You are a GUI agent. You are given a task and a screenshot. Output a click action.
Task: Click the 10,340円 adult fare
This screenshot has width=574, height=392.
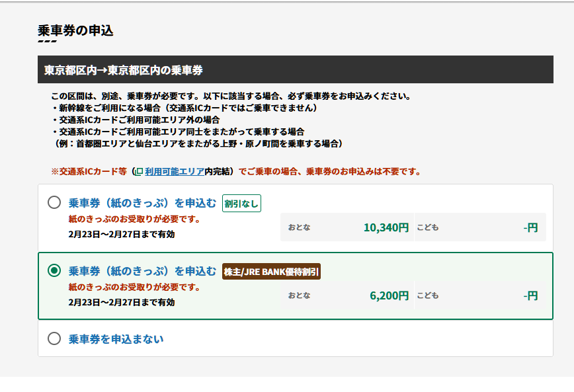386,227
